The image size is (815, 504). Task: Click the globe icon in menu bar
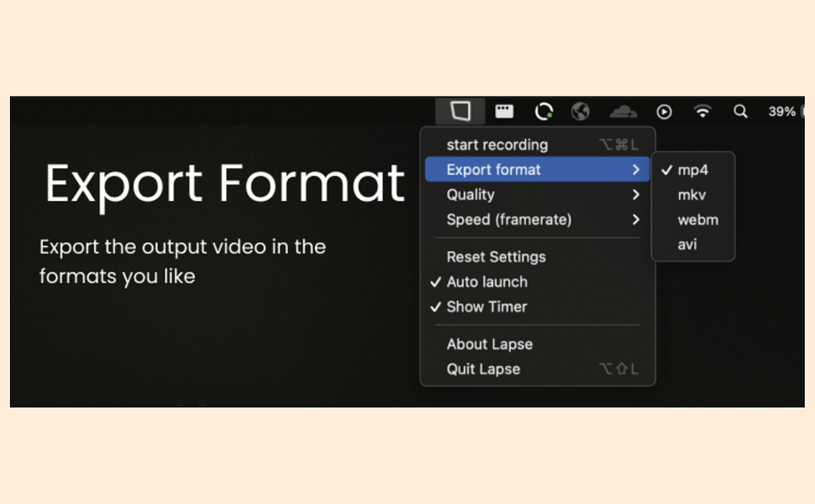580,111
